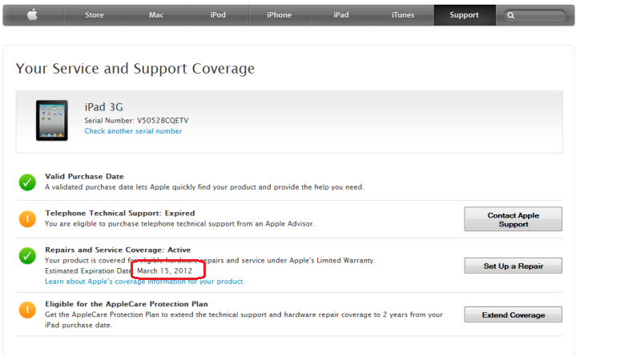Click the Extend Coverage button
The width and height of the screenshot is (644, 356).
pyautogui.click(x=513, y=314)
